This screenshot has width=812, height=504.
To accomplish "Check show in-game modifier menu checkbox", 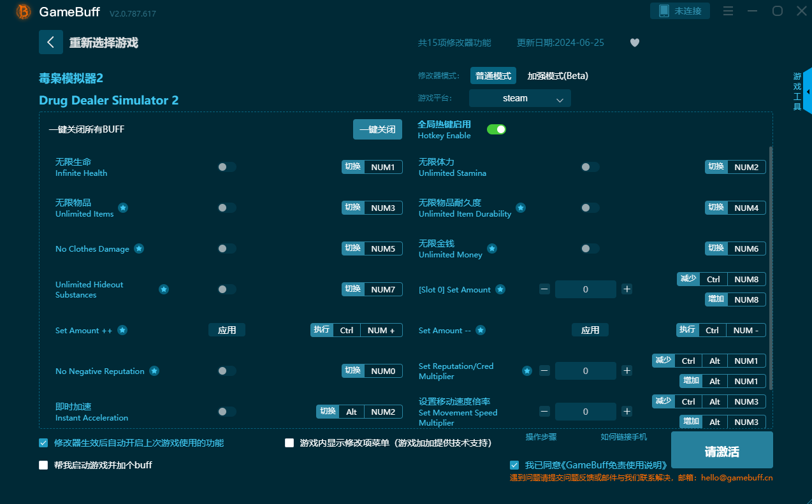I will click(289, 443).
